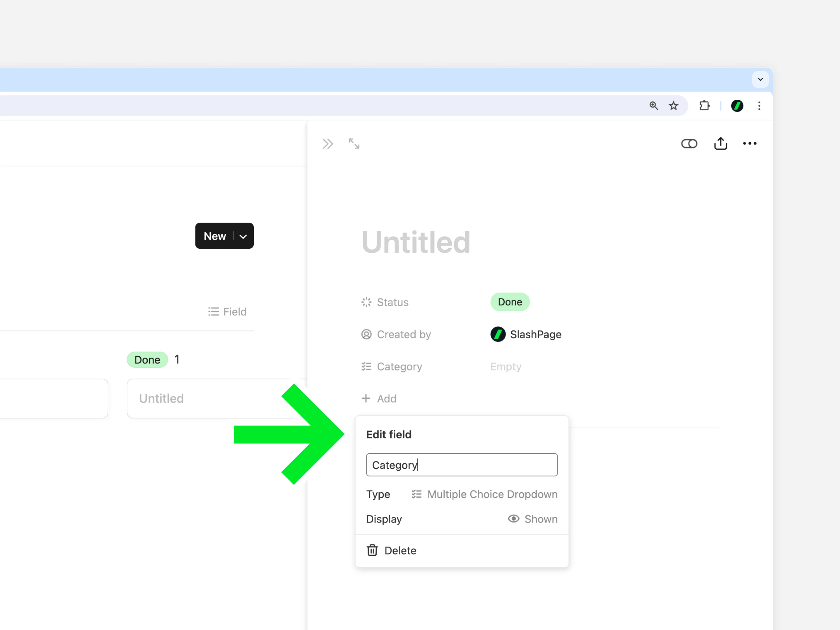Image resolution: width=840 pixels, height=630 pixels.
Task: Click the Edit field heading
Action: click(388, 435)
